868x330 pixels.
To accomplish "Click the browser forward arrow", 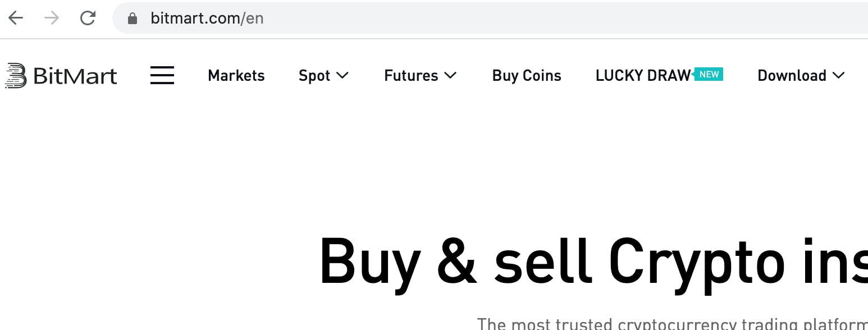I will click(52, 19).
